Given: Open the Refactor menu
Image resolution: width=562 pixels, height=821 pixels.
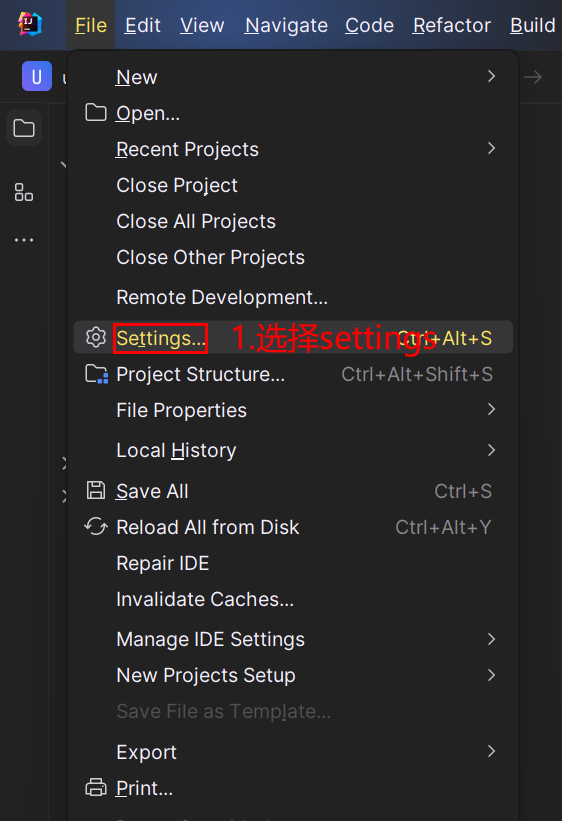Looking at the screenshot, I should tap(451, 25).
